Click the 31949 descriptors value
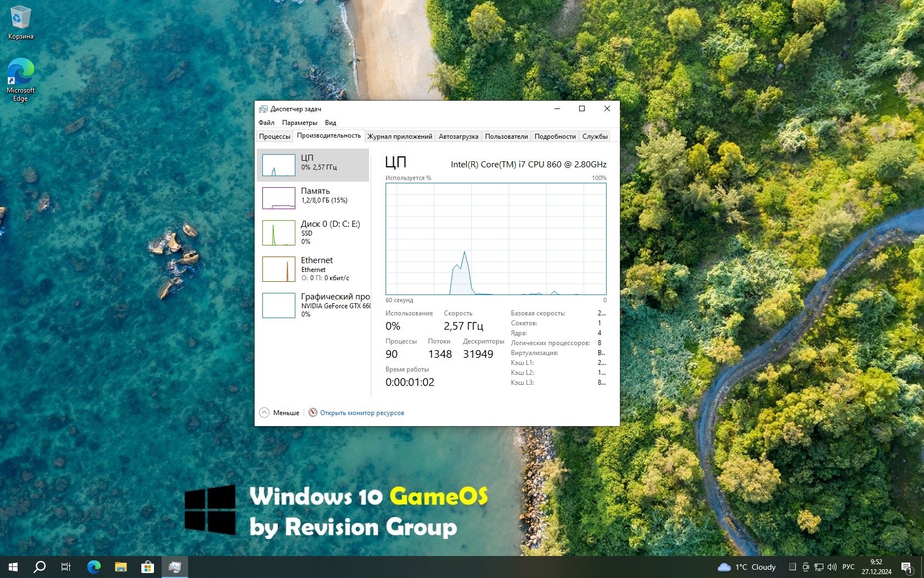924x578 pixels. coord(478,354)
